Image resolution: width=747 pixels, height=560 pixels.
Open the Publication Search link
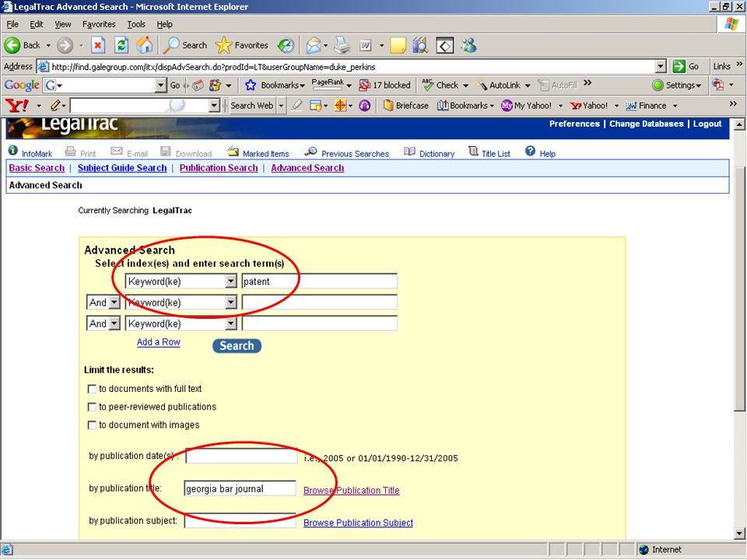click(219, 168)
